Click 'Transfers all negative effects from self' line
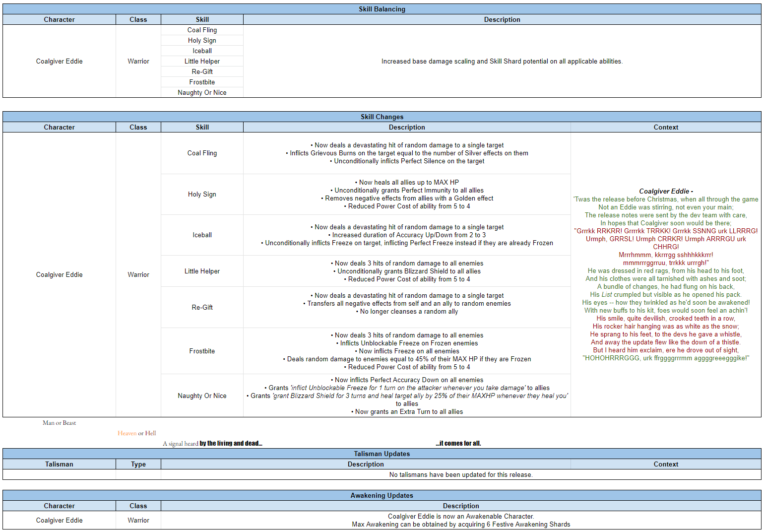The width and height of the screenshot is (764, 532). [407, 303]
